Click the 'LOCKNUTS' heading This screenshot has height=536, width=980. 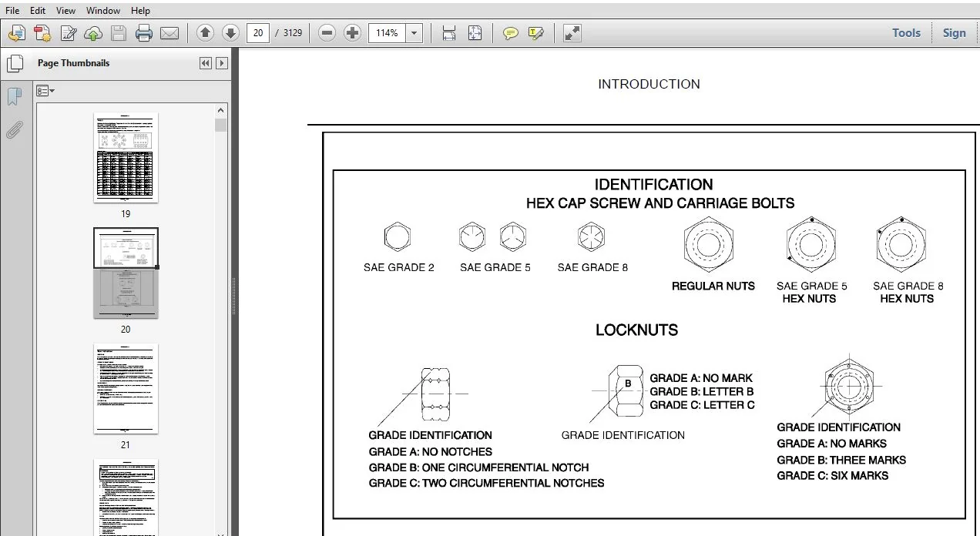click(x=636, y=330)
